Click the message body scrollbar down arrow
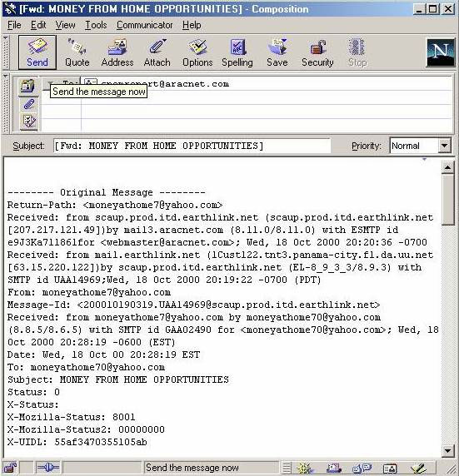This screenshot has width=459, height=476. point(447,451)
